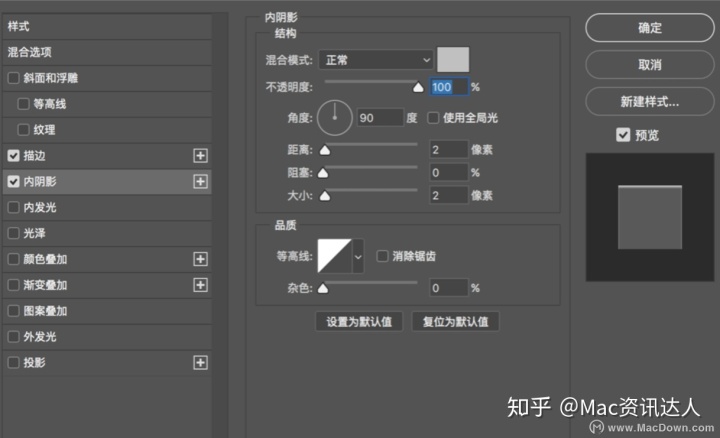Open the 内发光 settings row
This screenshot has height=438, width=720.
point(107,208)
